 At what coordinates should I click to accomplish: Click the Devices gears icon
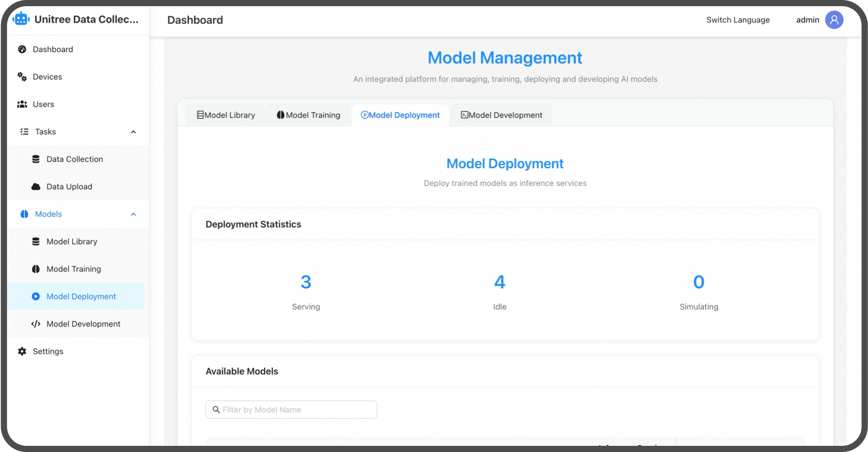coord(22,77)
